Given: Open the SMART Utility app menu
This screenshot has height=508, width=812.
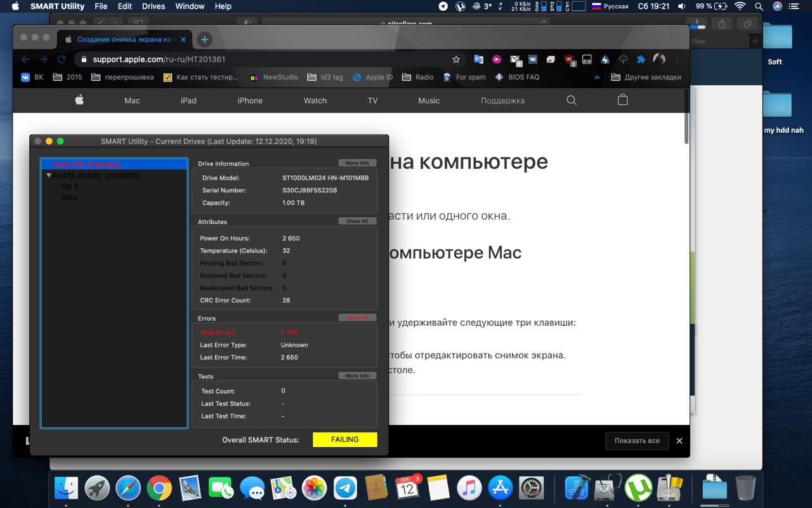Looking at the screenshot, I should [x=57, y=6].
